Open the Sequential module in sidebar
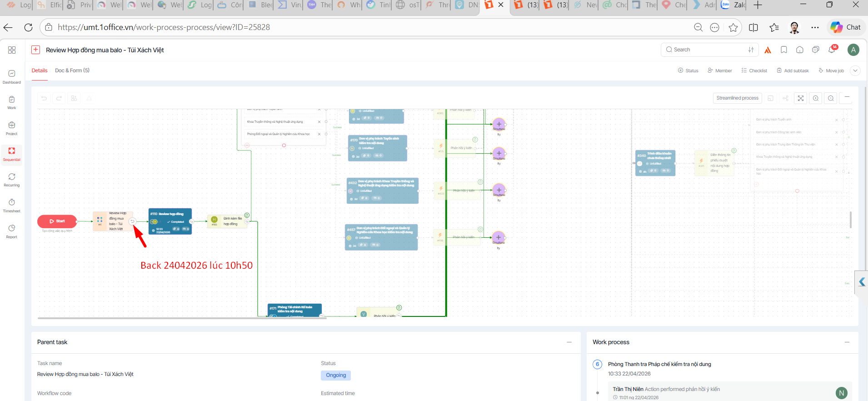This screenshot has height=401, width=868. [x=12, y=154]
